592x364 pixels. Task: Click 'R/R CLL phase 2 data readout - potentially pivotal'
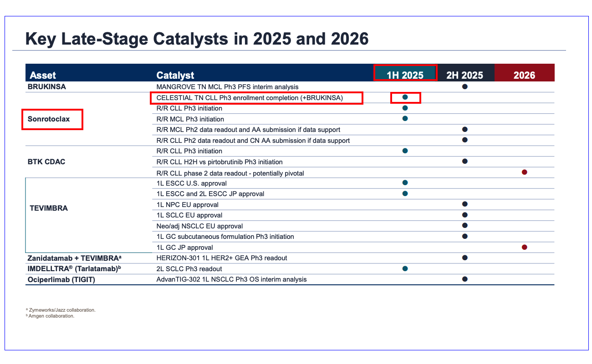point(230,173)
